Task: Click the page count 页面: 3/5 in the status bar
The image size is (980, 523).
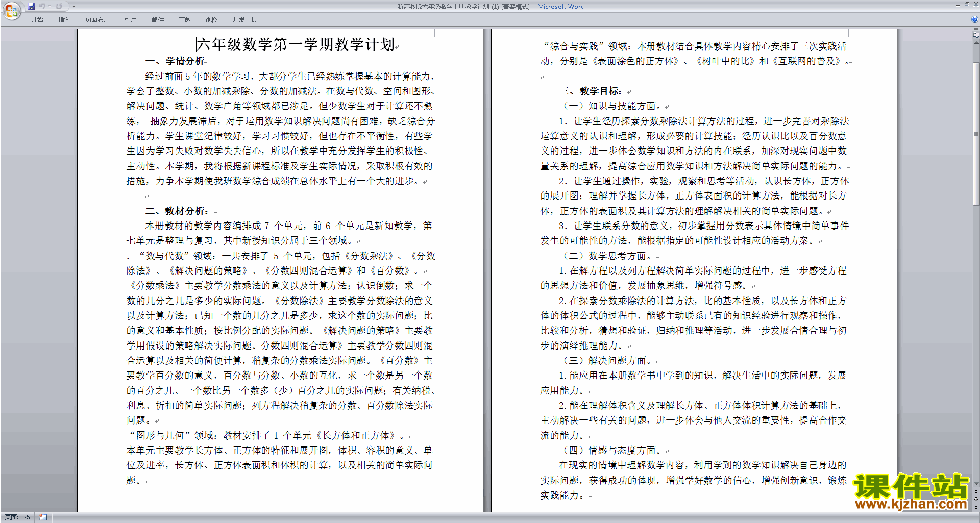Action: click(x=17, y=517)
